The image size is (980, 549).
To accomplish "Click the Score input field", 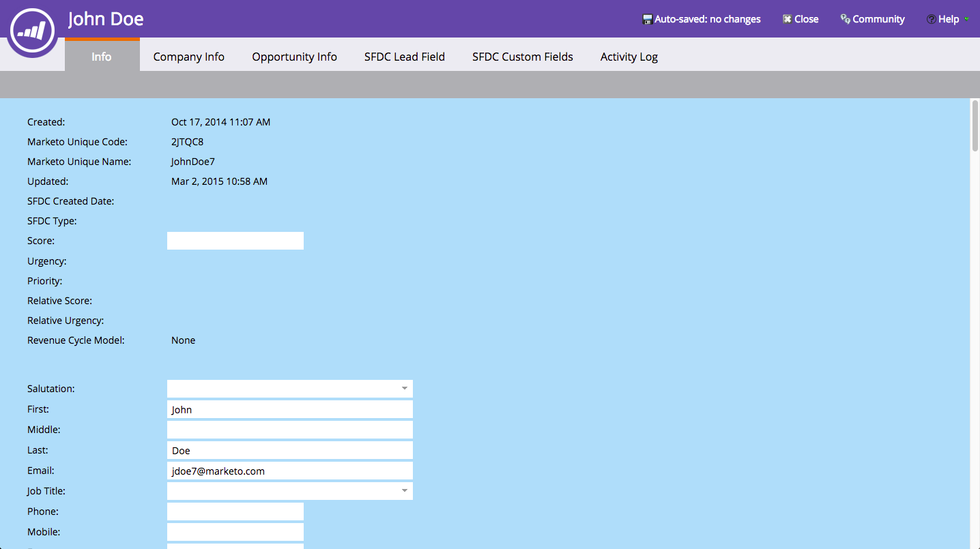I will point(235,241).
